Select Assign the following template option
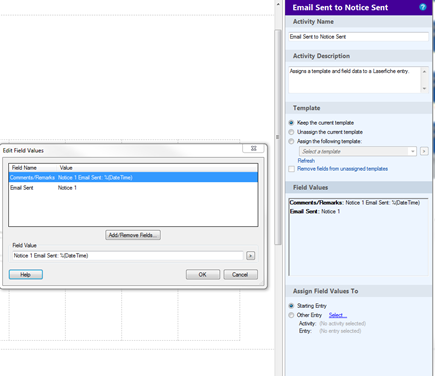 291,141
